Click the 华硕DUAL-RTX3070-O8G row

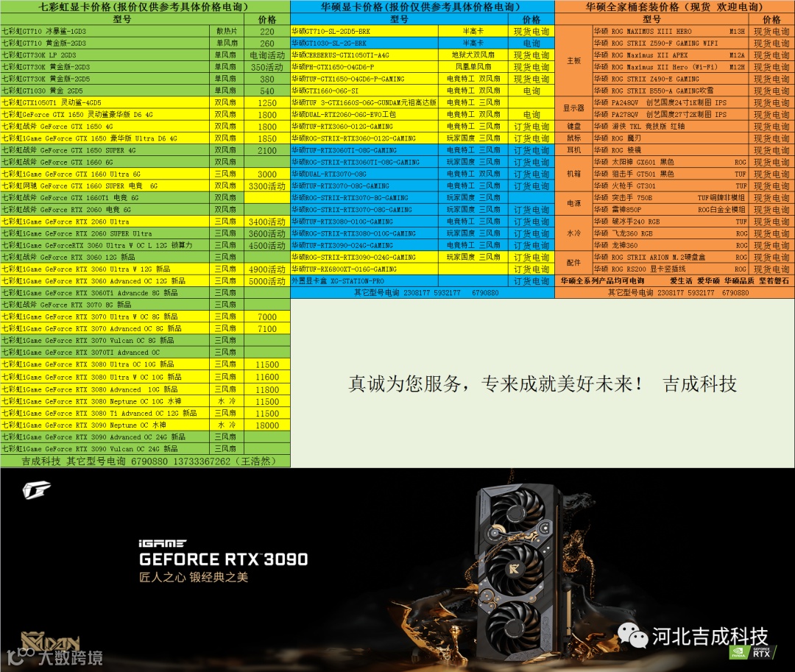pos(423,174)
